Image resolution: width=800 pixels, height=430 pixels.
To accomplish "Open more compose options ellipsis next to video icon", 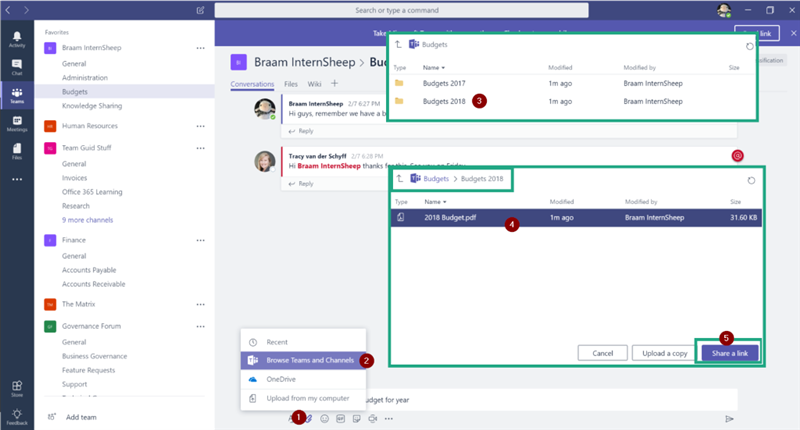I will pyautogui.click(x=389, y=419).
